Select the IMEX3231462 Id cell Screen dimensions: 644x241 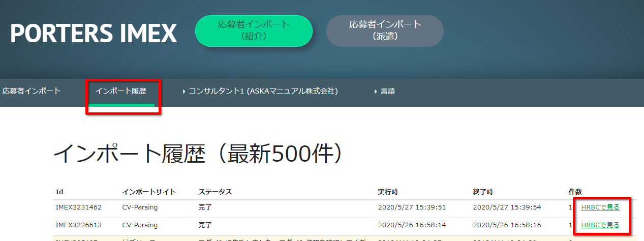click(79, 207)
